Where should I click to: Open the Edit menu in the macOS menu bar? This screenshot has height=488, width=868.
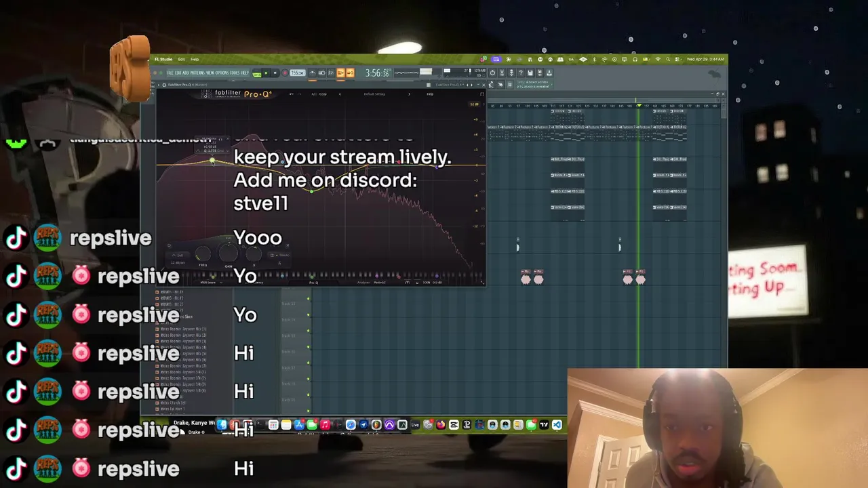pyautogui.click(x=182, y=59)
